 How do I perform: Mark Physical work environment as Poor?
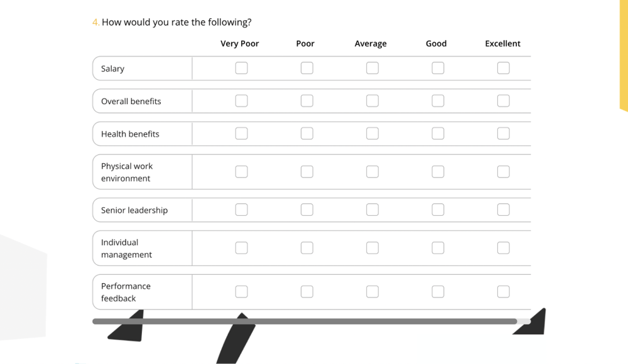pos(306,171)
